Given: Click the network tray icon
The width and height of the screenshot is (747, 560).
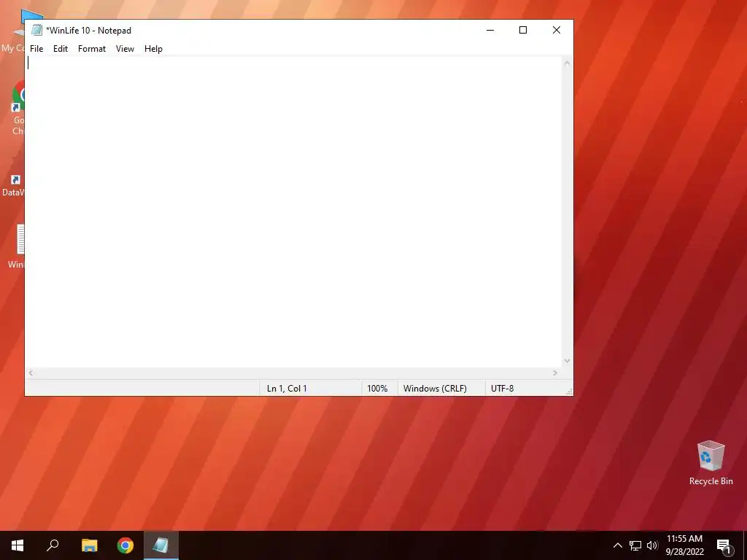Looking at the screenshot, I should (635, 545).
